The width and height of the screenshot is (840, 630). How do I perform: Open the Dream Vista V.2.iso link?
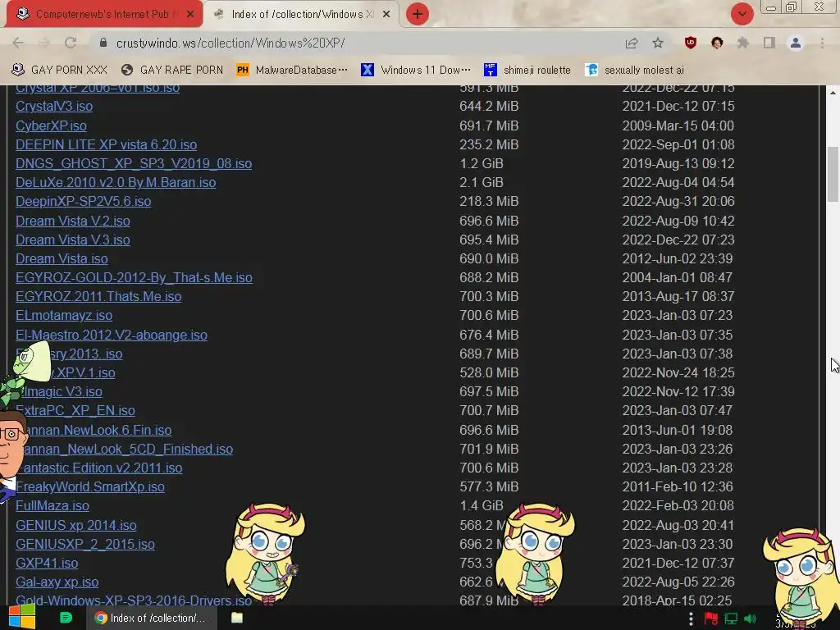pyautogui.click(x=73, y=221)
